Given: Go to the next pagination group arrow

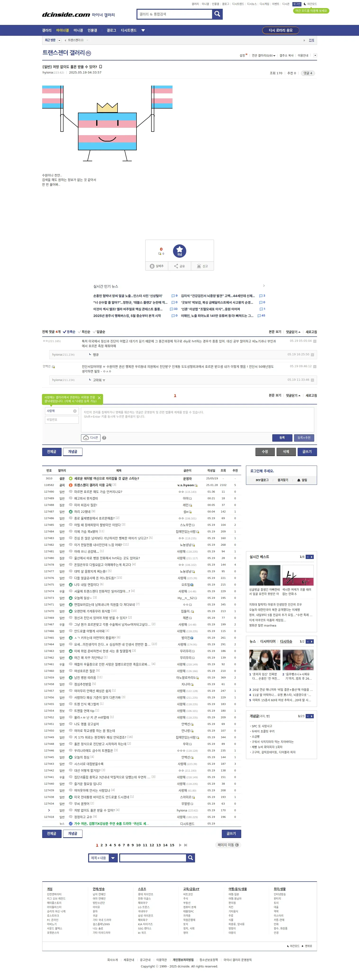Looking at the screenshot, I should click(180, 845).
